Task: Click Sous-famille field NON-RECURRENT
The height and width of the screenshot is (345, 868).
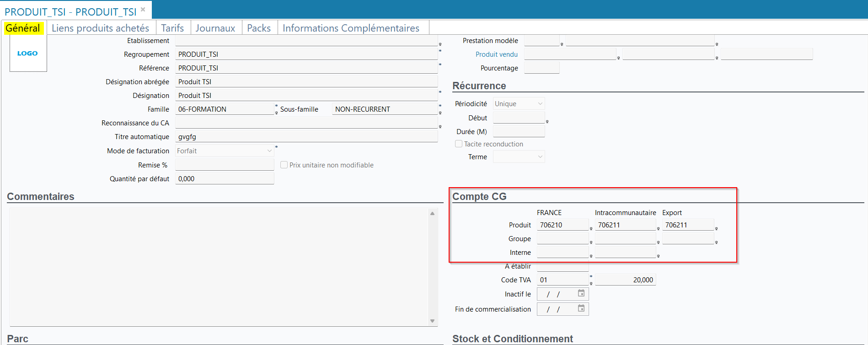Action: (385, 109)
